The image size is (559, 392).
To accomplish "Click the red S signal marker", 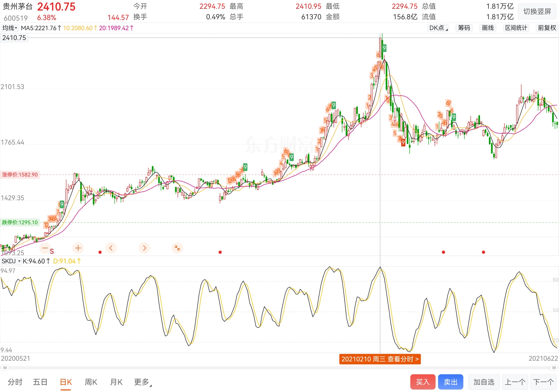I will pyautogui.click(x=52, y=251).
